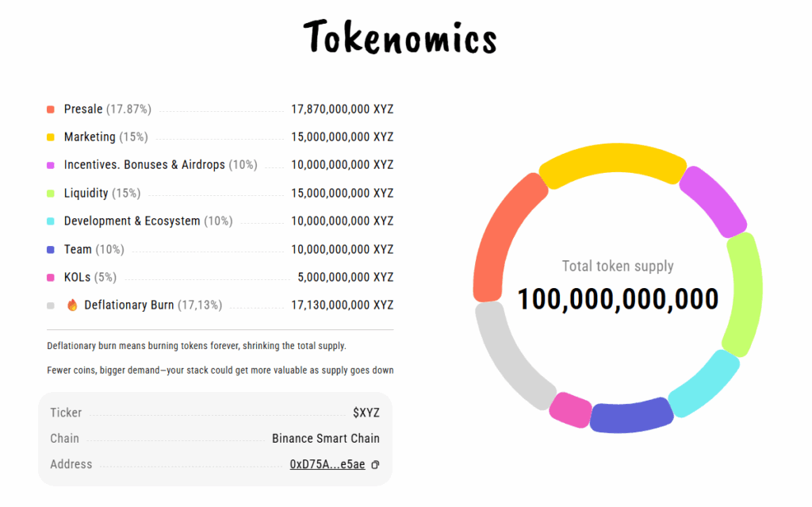Open the 0xD75A...e5ae contract address link
Screen dimensions: 812x507
[x=327, y=464]
